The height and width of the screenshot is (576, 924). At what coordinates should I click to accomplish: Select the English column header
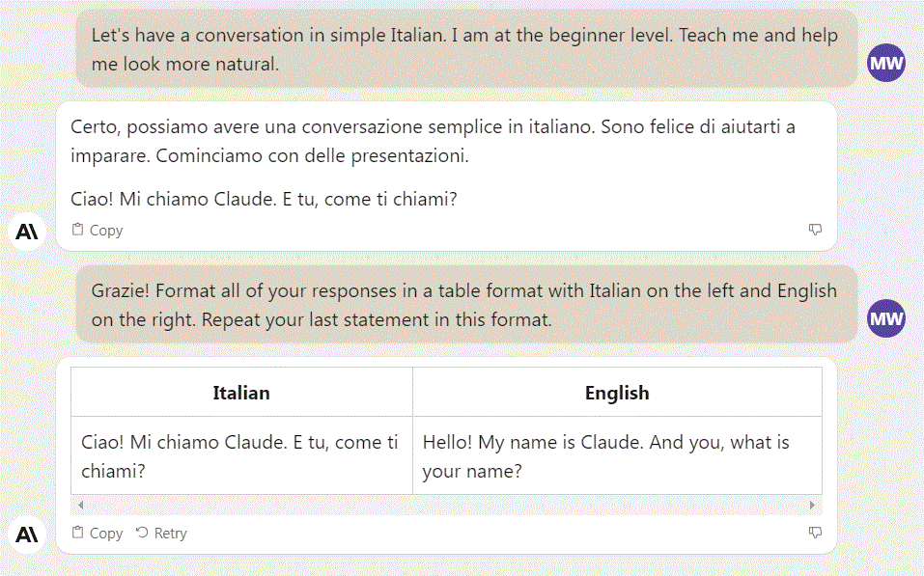[617, 393]
